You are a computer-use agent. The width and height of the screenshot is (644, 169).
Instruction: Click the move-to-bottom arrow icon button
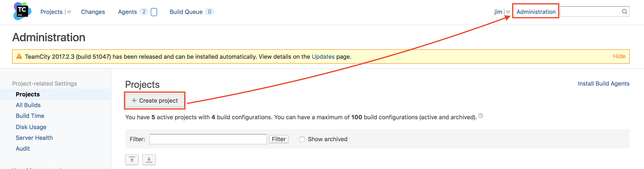pyautogui.click(x=149, y=160)
